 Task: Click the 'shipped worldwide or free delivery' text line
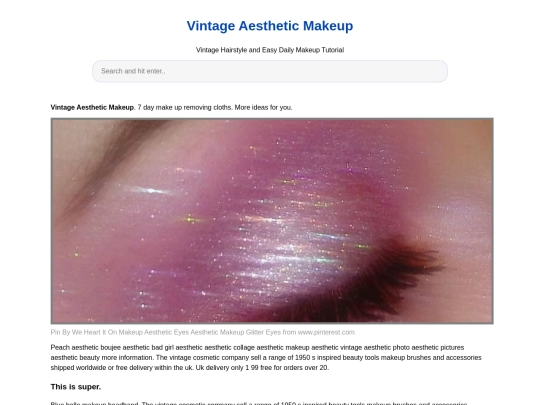[122, 367]
